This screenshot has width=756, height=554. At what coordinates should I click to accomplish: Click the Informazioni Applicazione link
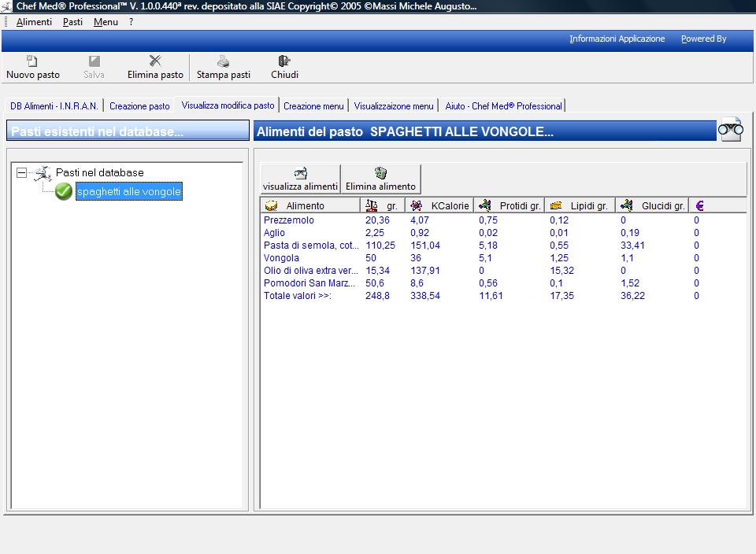point(617,39)
